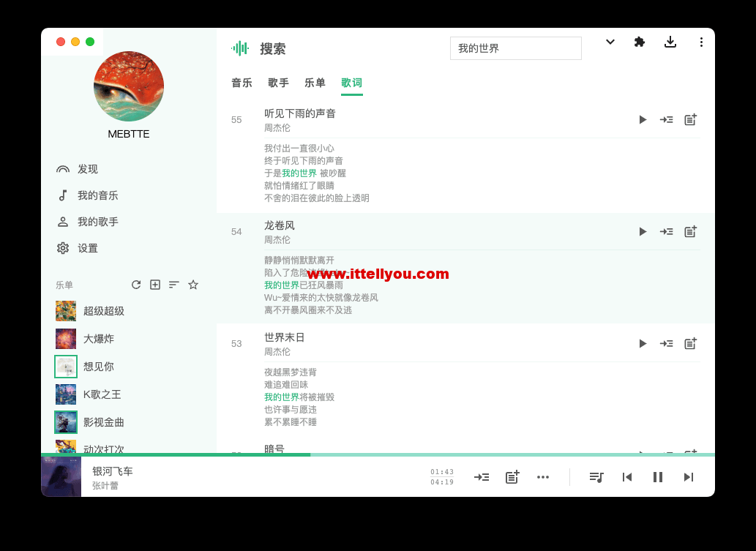Image resolution: width=756 pixels, height=551 pixels.
Task: Add 龙卷风 to play next queue
Action: [x=666, y=231]
